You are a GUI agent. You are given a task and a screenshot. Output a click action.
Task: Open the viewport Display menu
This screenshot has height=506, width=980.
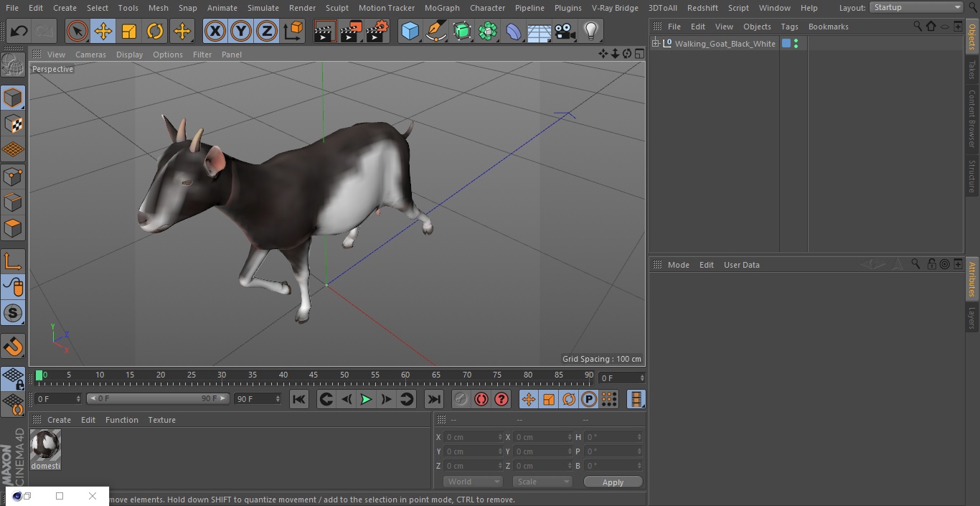coord(129,55)
